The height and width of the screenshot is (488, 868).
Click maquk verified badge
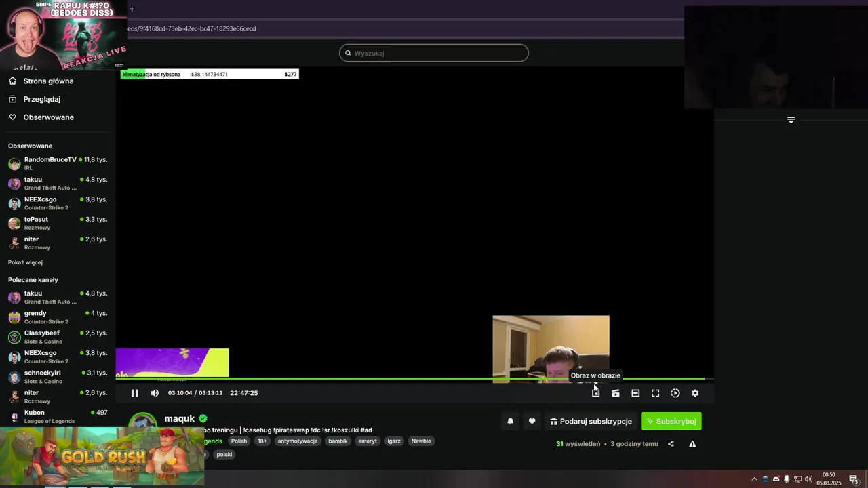click(203, 419)
